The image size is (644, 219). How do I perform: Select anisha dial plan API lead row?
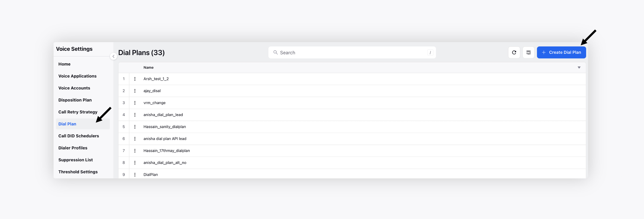coord(352,139)
